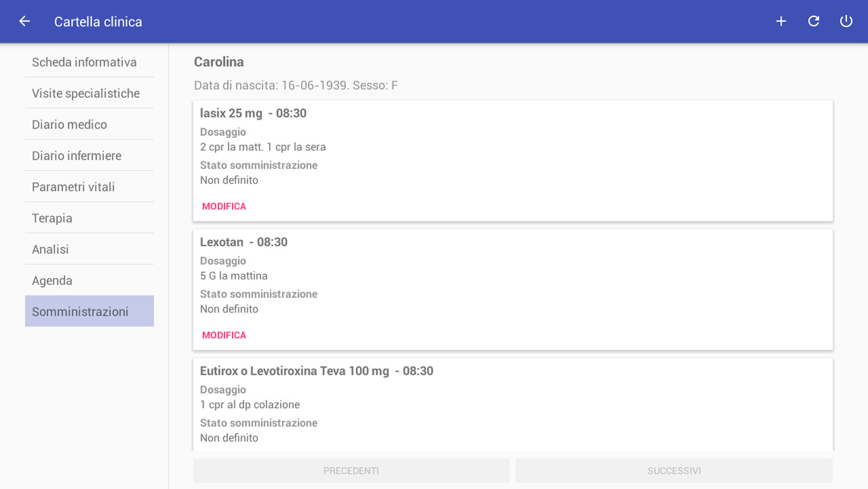Click the SUCCESSIVI button

click(x=674, y=471)
